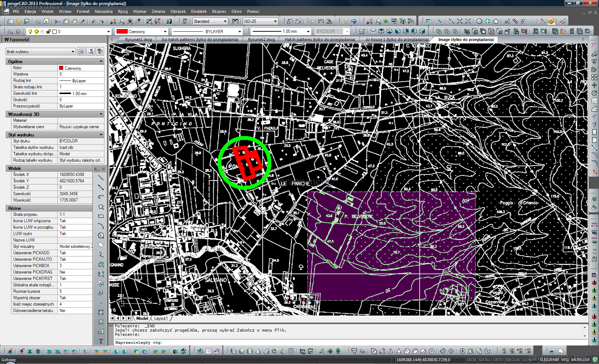
Task: Switch to the Rysunek2.dwg tab
Action: coord(261,40)
